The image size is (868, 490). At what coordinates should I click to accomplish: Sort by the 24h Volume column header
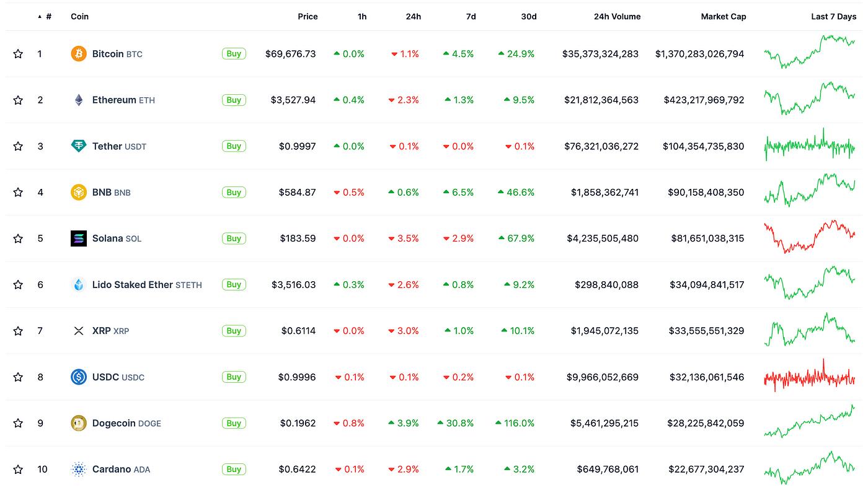coord(617,17)
